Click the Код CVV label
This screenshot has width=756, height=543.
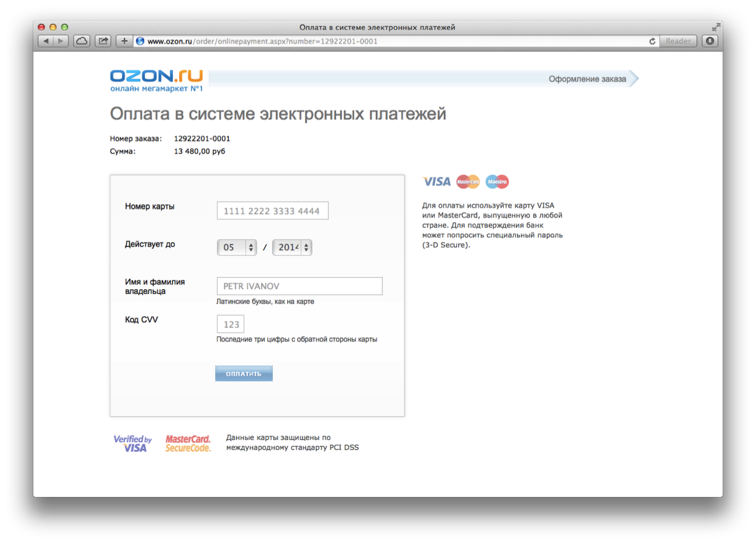[x=141, y=319]
